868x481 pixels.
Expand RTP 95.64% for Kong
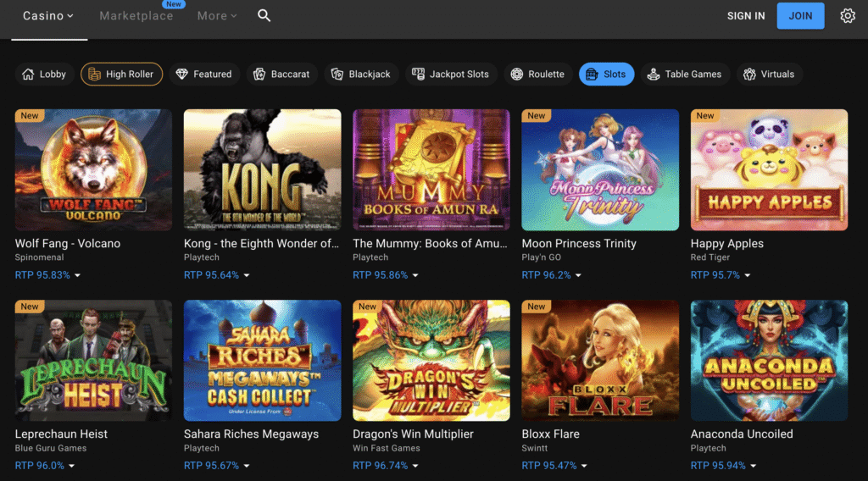(x=216, y=274)
